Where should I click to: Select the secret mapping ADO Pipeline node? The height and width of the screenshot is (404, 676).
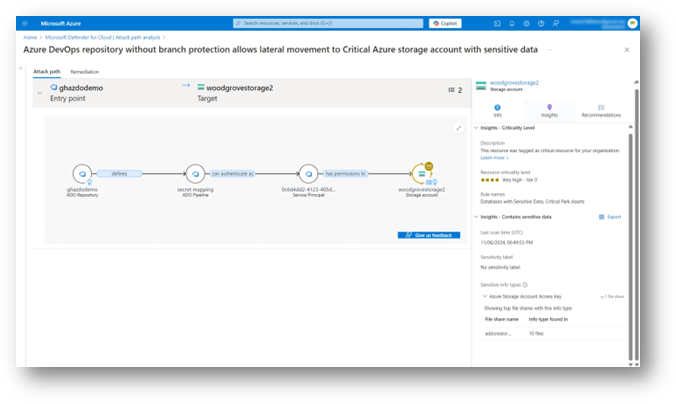pos(195,174)
